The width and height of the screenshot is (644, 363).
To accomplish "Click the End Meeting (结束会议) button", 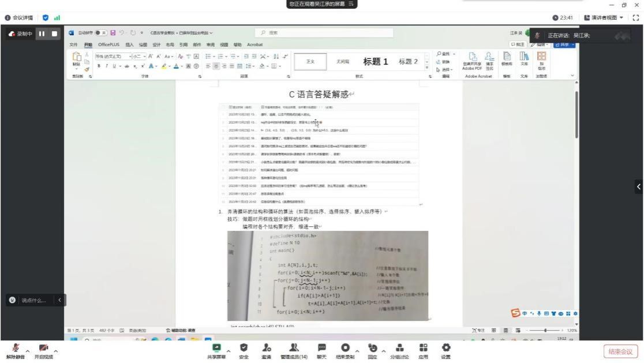I will 621,351.
